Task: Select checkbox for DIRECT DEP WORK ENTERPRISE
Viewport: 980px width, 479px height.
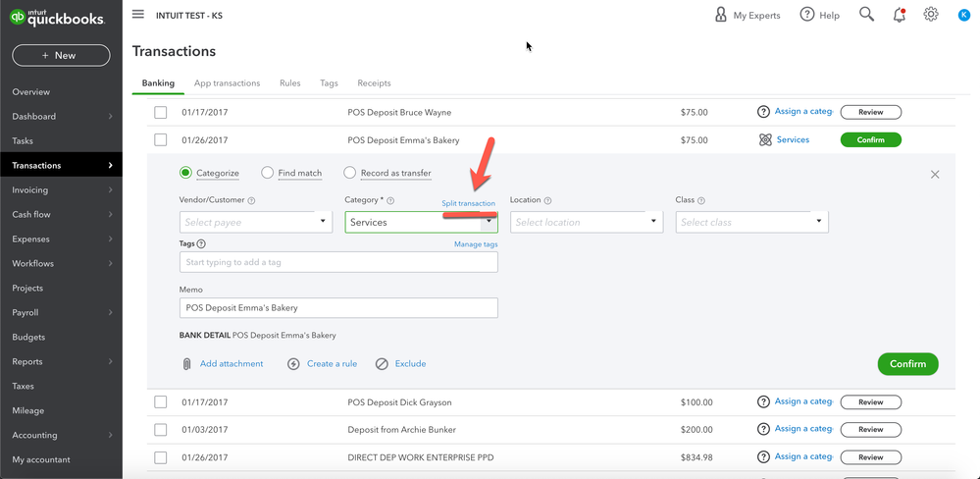Action: coord(161,457)
